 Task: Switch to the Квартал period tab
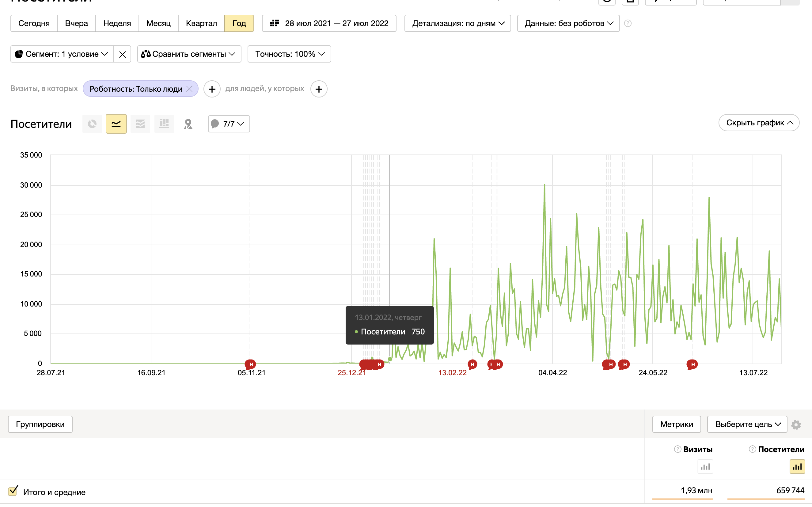tap(201, 24)
